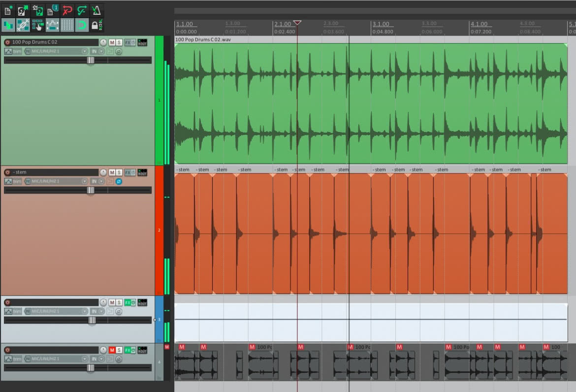
Task: Click the envelope icon on 100 Pop Drums track
Action: (8, 51)
